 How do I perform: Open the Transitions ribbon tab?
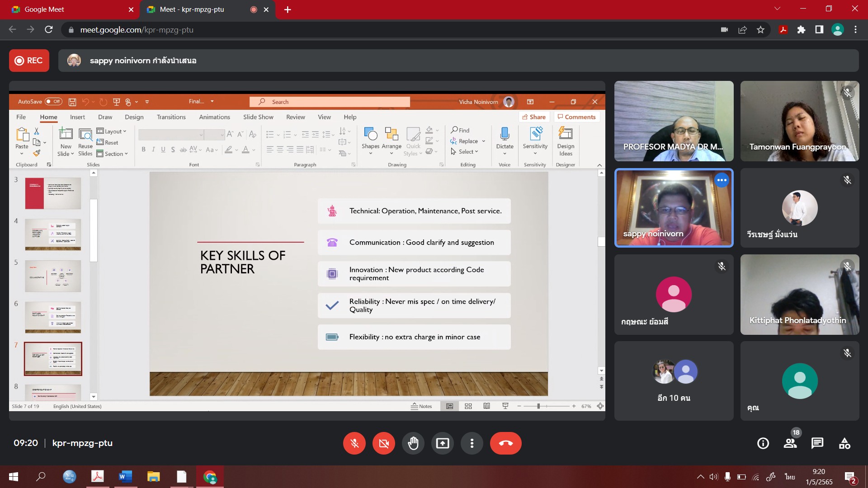tap(171, 117)
